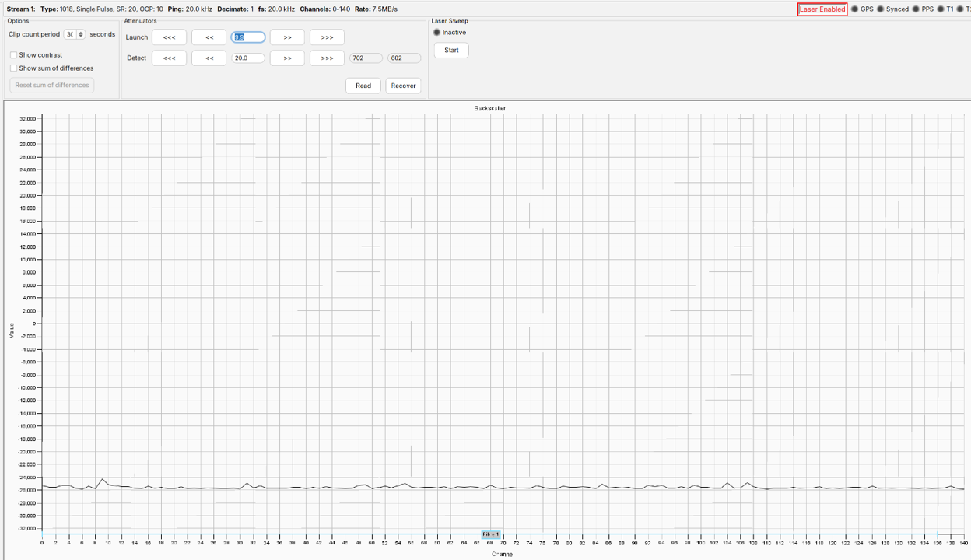
Task: Enable the Show sum of differences checkbox
Action: tap(13, 68)
